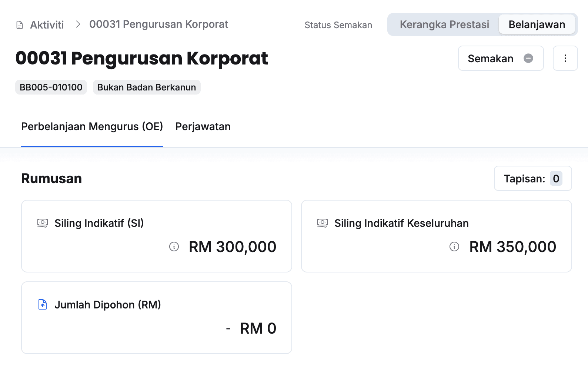This screenshot has height=367, width=588.
Task: Select the Belanjawan segment
Action: pos(537,24)
